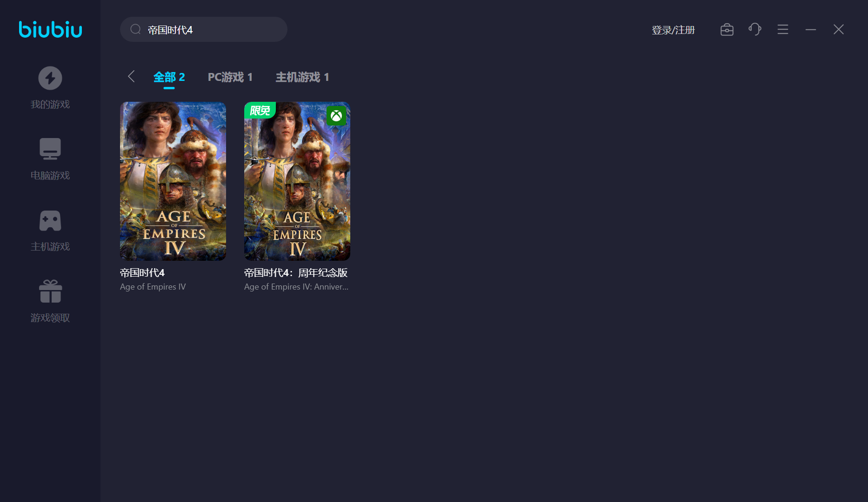
Task: Click the 帝国时代4：周年纪念版 title
Action: point(296,273)
